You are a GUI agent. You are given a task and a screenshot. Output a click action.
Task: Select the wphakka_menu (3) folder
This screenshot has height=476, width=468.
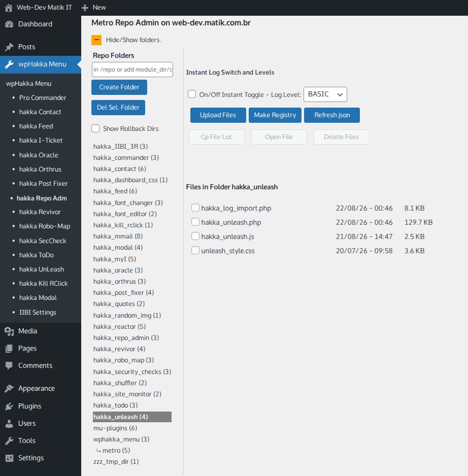tap(121, 439)
